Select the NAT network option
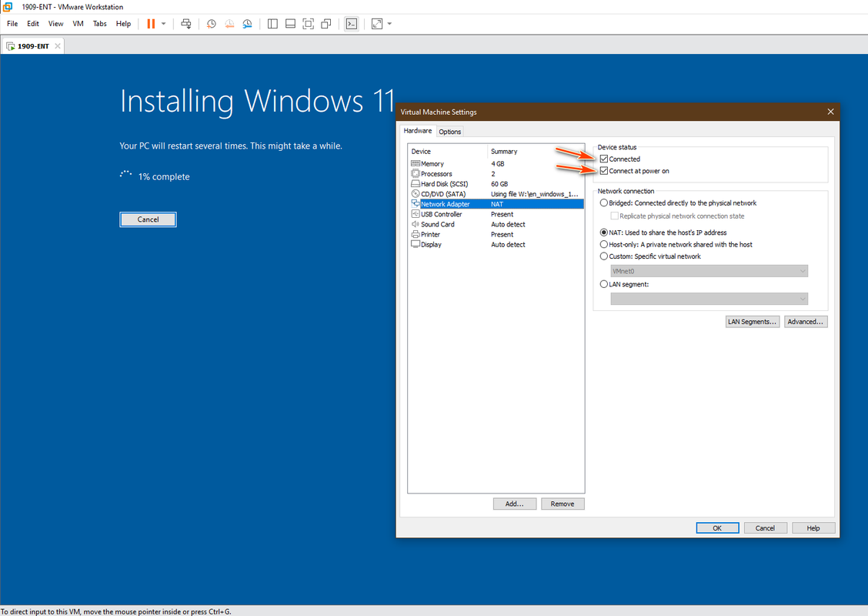 (x=604, y=233)
